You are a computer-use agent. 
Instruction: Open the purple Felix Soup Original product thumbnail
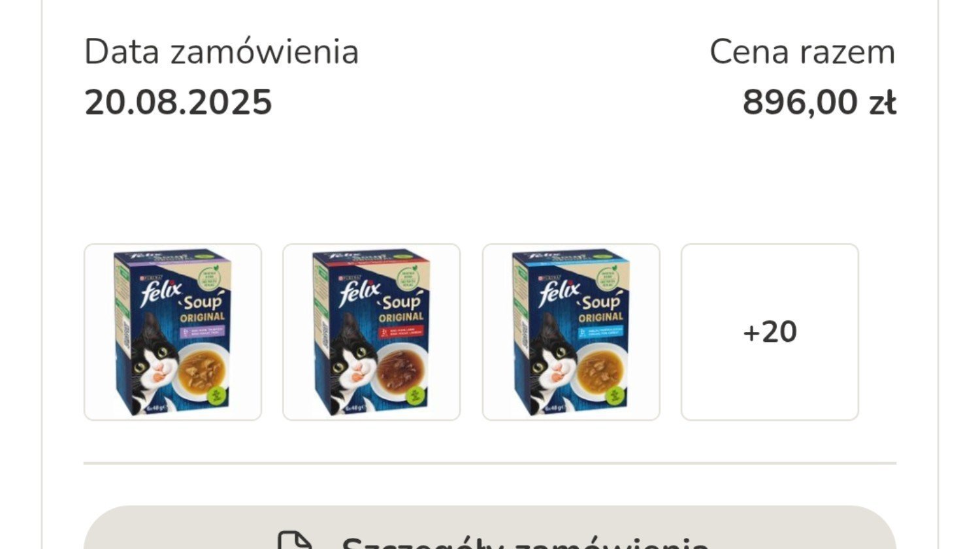click(x=172, y=332)
